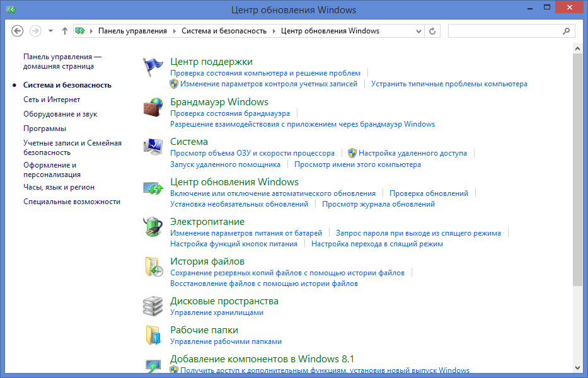Open the Центр поддержки heading
The height and width of the screenshot is (378, 588).
point(212,62)
